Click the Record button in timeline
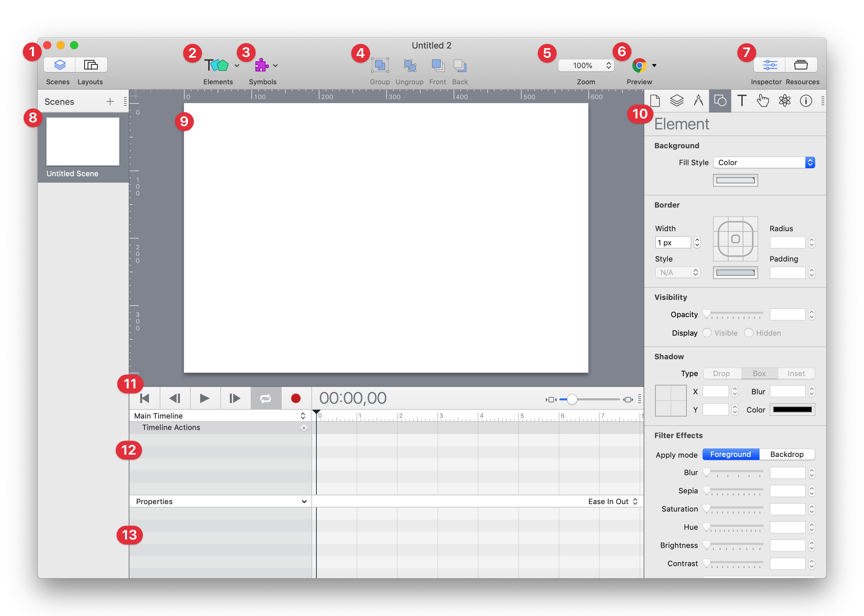The width and height of the screenshot is (864, 616). [295, 397]
